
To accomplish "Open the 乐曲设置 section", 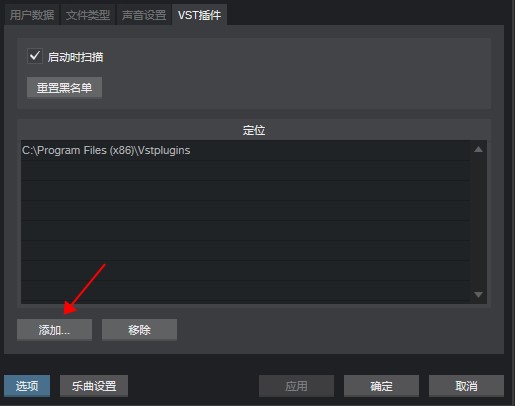I will (x=94, y=386).
